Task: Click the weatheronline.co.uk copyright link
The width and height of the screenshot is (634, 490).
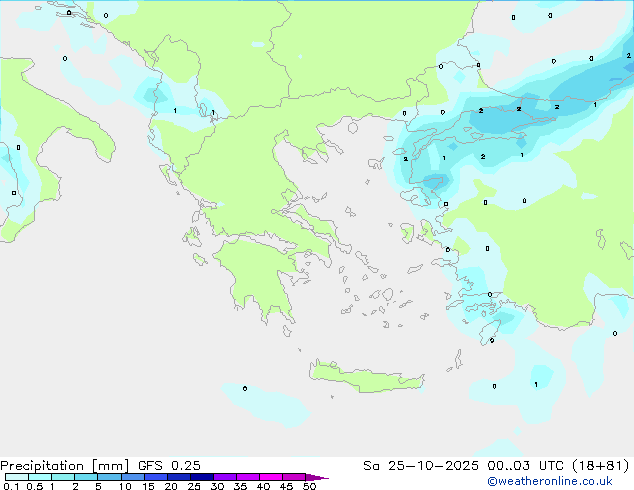Action: point(550,481)
